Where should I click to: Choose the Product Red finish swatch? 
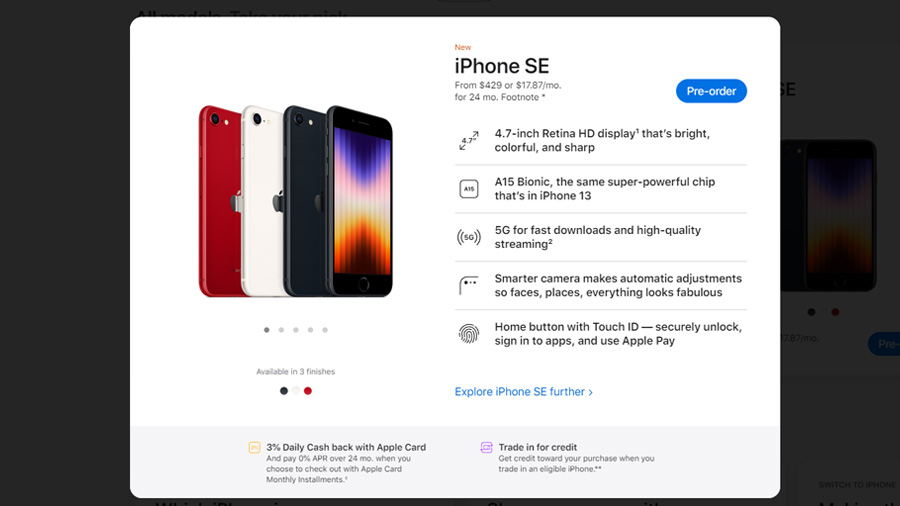click(308, 391)
